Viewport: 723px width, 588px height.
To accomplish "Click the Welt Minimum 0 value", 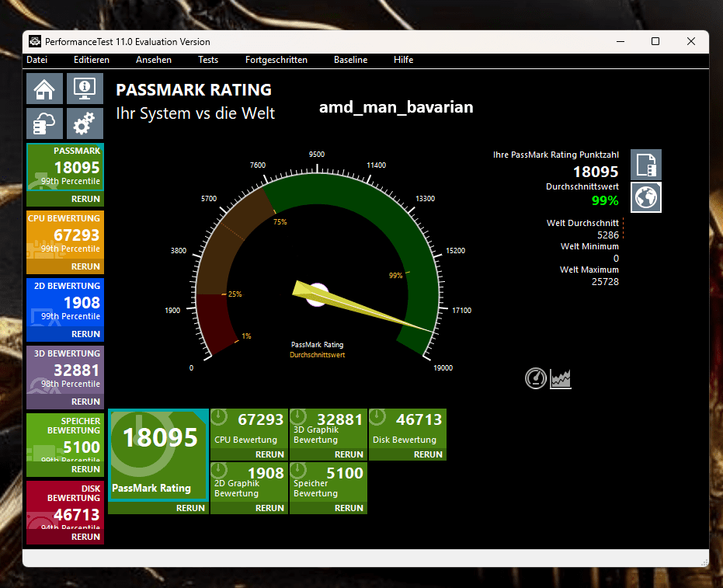I will pyautogui.click(x=616, y=258).
